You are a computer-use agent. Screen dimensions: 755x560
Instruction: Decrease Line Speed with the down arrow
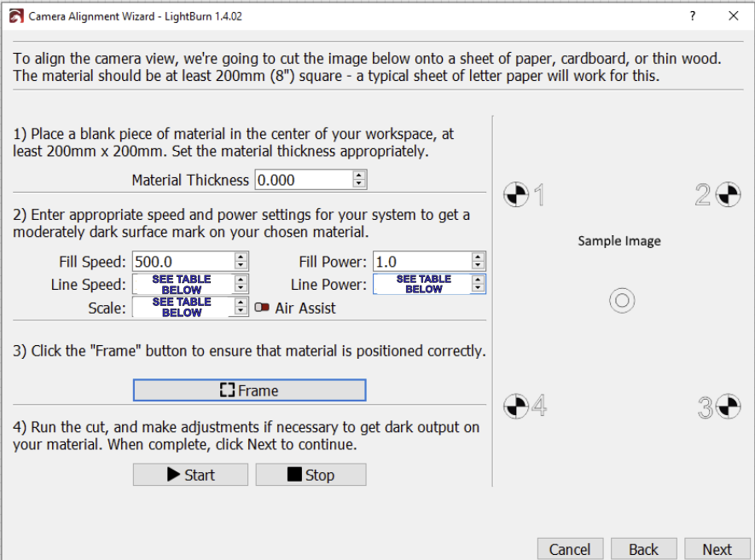click(241, 288)
